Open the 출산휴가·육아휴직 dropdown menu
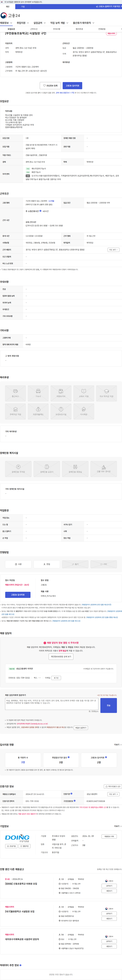This screenshot has width=122, height=980. [84, 23]
